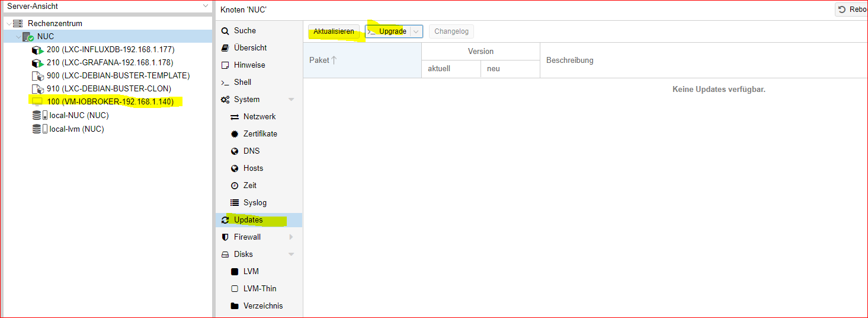Select local-NUC (NUC) storage
This screenshot has height=318, width=868.
79,116
